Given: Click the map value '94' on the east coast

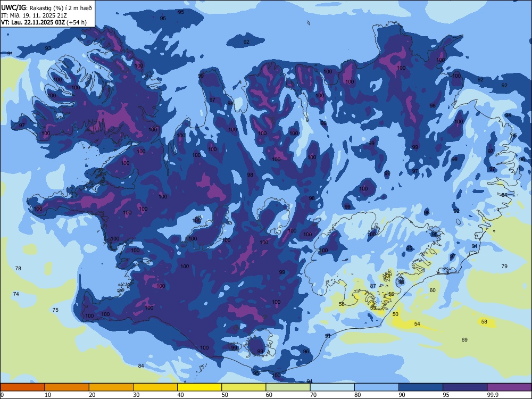Looking at the screenshot, I should (508, 115).
